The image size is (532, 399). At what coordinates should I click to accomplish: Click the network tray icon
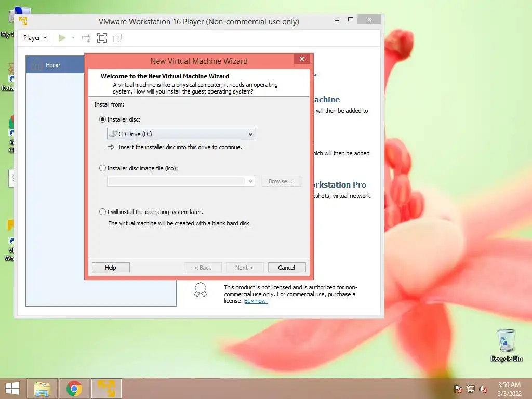[x=471, y=389]
